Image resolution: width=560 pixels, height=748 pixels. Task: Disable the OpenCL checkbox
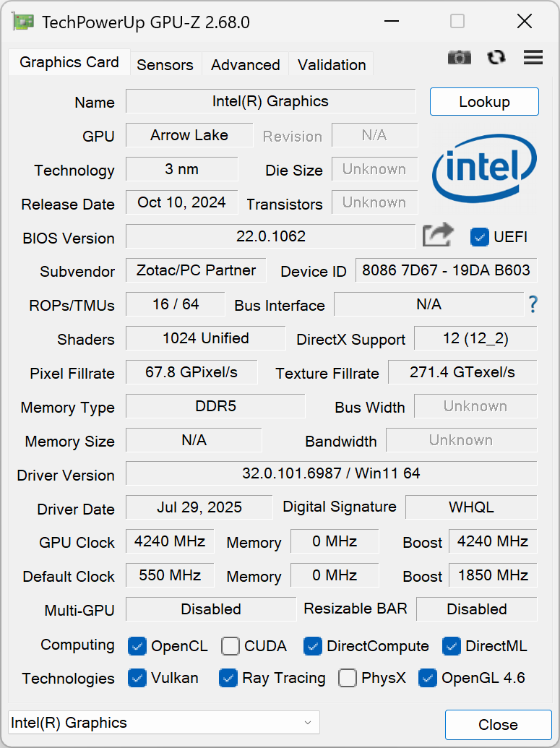coord(137,646)
